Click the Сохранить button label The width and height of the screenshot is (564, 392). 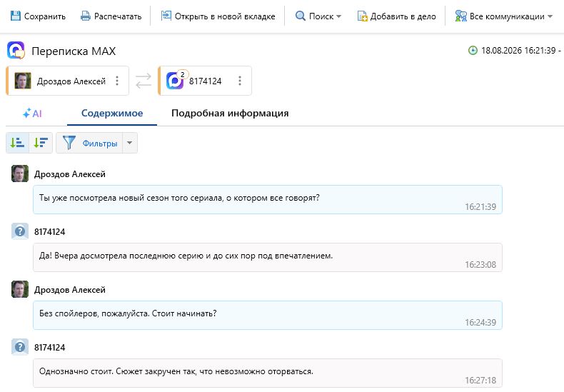tap(45, 16)
